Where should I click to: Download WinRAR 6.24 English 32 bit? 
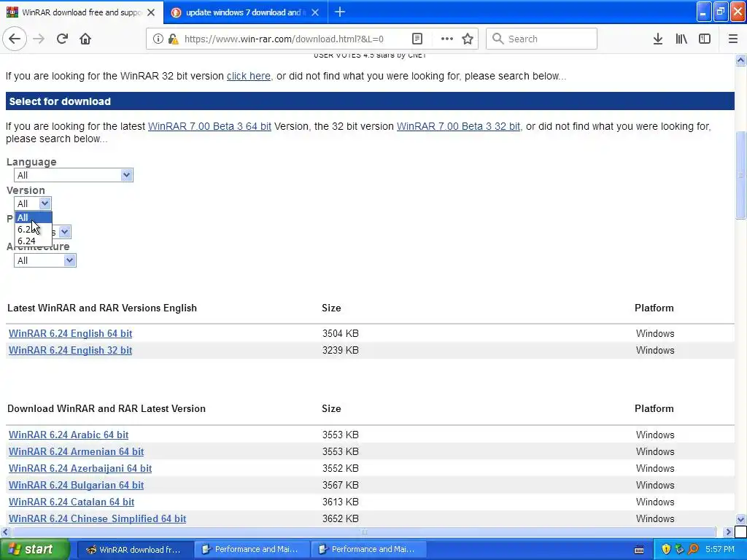pyautogui.click(x=71, y=350)
